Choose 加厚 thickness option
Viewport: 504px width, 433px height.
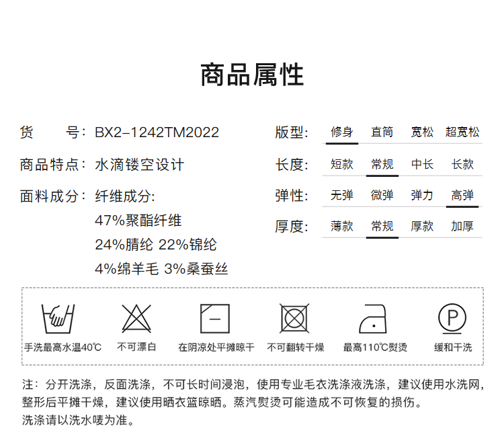point(462,227)
